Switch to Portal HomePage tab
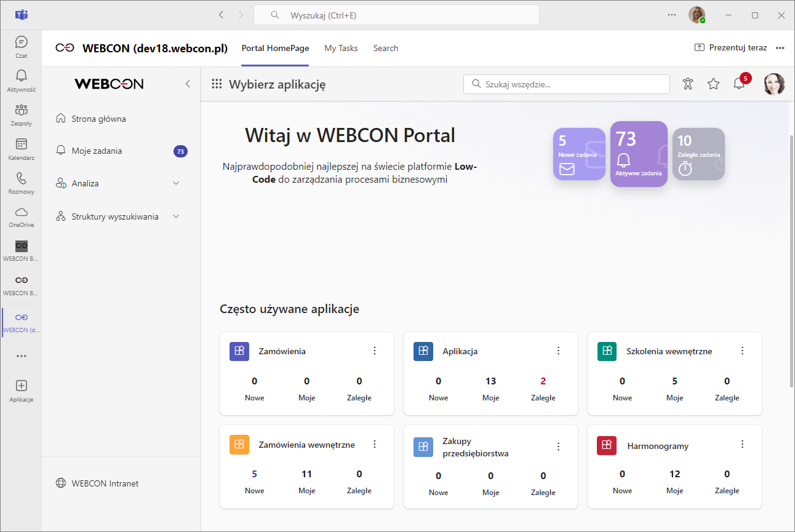 pos(275,48)
